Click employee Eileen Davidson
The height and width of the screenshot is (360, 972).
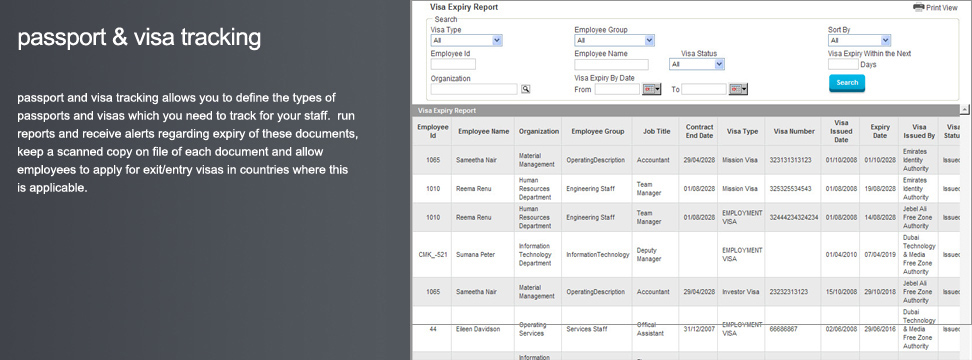478,329
